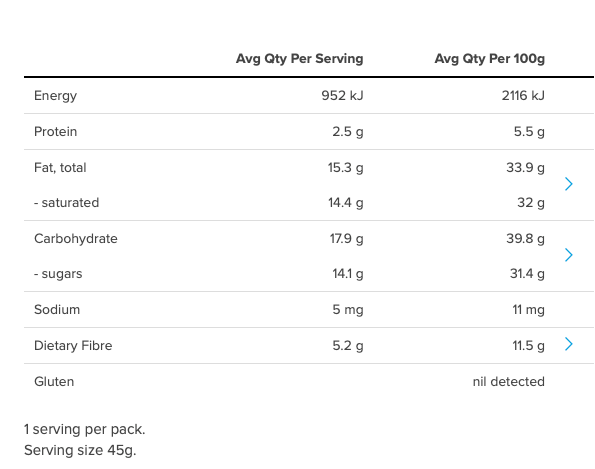This screenshot has width=595, height=469.
Task: Click the Sodium row label
Action: tap(57, 310)
